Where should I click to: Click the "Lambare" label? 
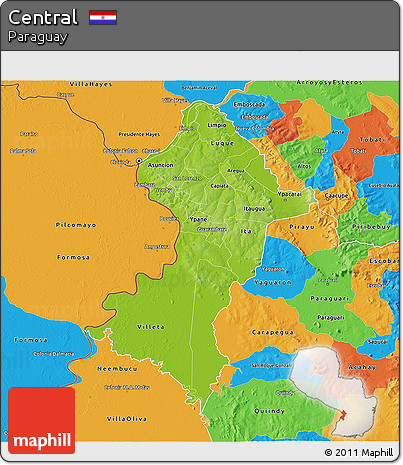tap(145, 185)
